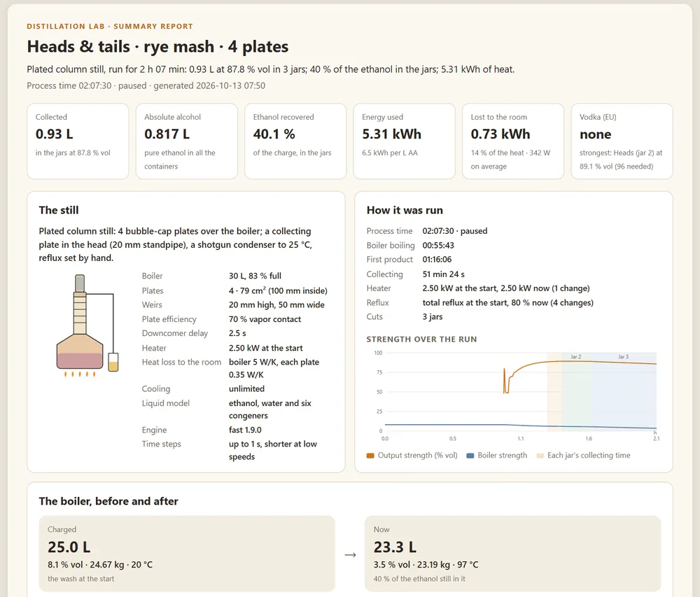Click the arrow between Charged and Now
This screenshot has width=700, height=597.
click(x=351, y=554)
